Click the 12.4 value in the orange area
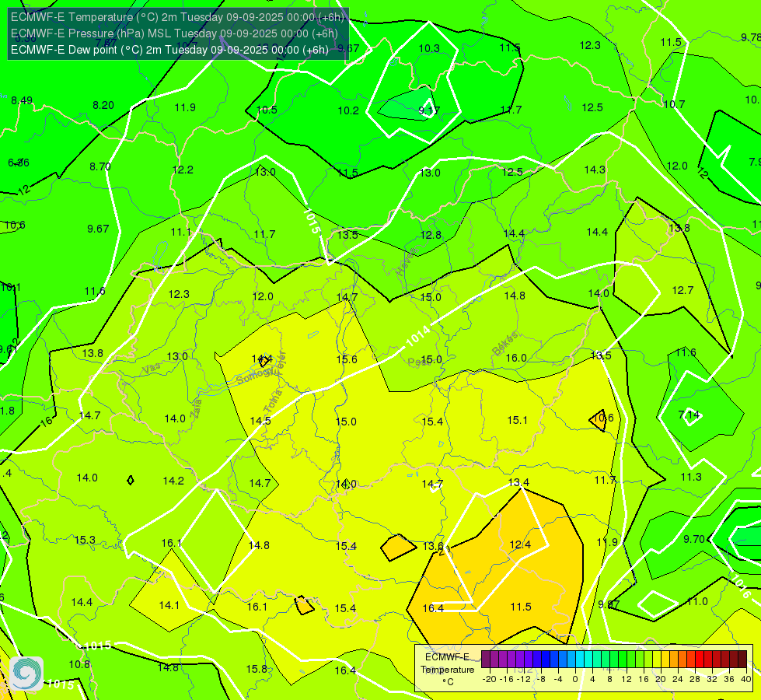This screenshot has width=761, height=700. click(x=520, y=545)
